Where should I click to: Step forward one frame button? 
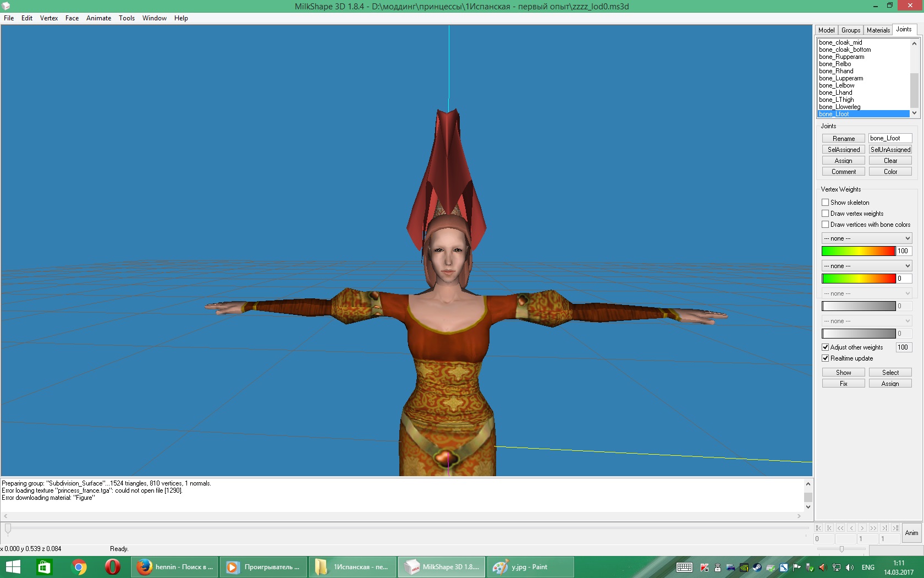point(862,528)
